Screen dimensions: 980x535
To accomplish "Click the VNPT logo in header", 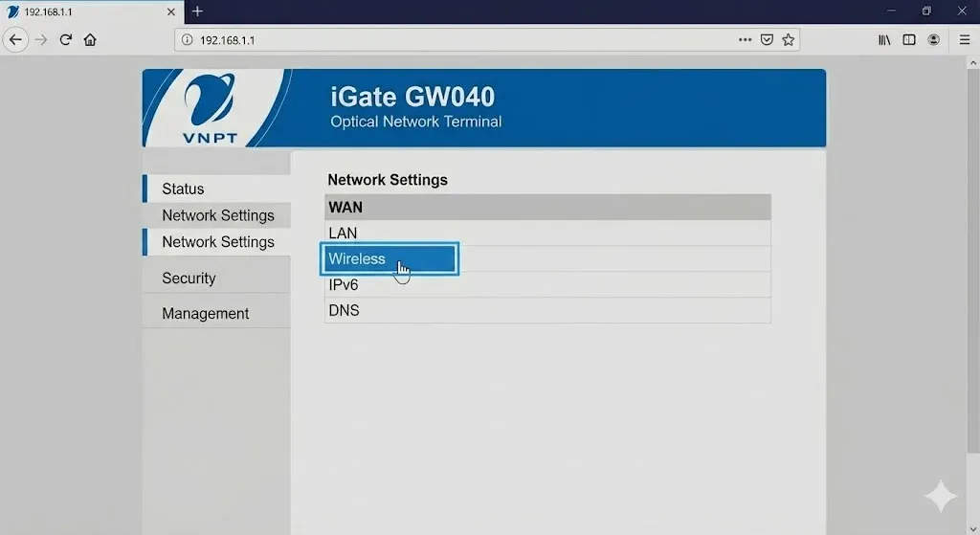I will [210, 108].
